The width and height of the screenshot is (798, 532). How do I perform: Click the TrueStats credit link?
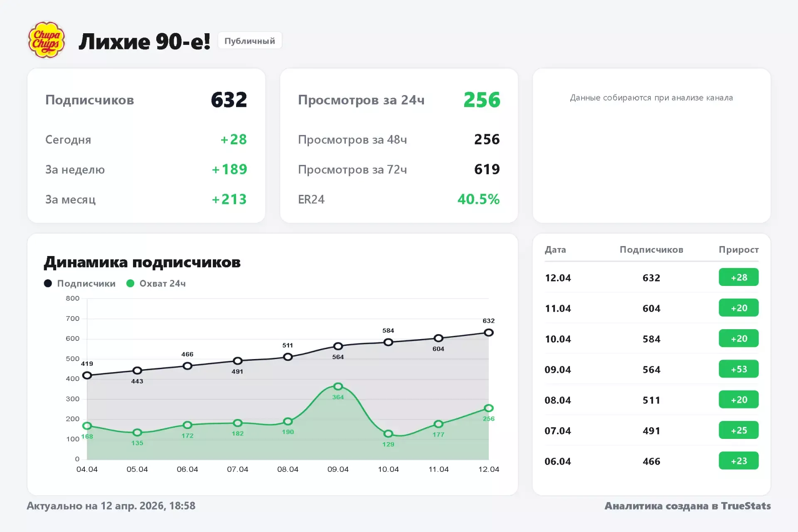pos(745,506)
